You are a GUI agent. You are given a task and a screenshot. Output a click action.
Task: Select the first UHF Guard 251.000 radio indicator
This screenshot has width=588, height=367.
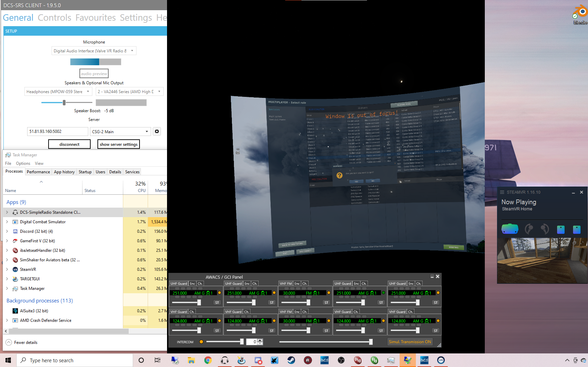point(219,293)
